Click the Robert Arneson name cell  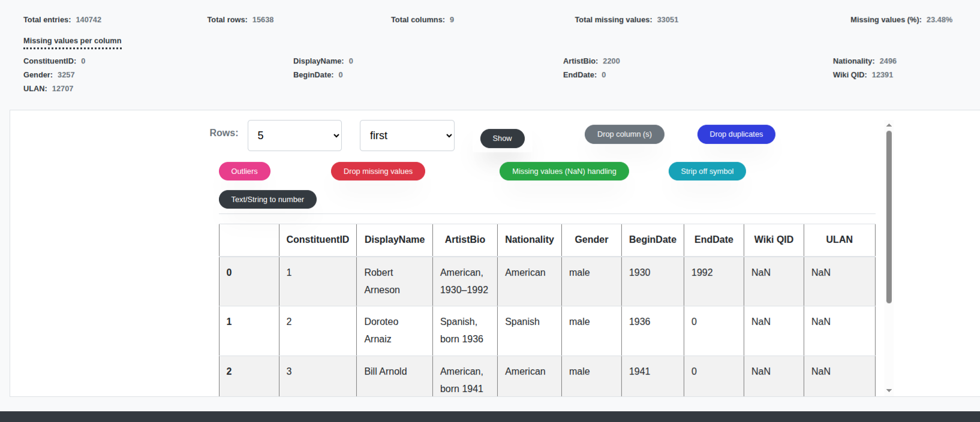tap(382, 281)
